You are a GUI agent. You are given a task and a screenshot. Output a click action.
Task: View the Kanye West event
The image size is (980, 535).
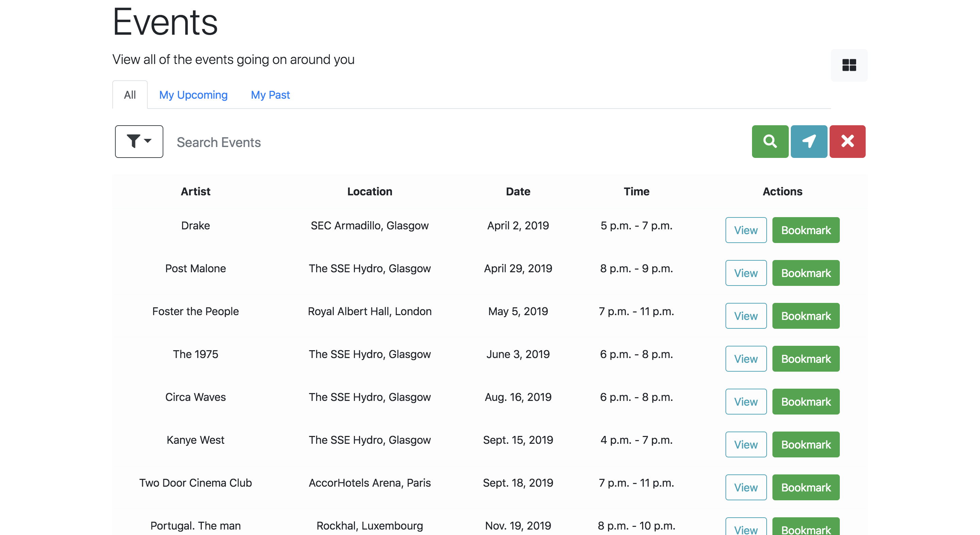[x=745, y=444]
